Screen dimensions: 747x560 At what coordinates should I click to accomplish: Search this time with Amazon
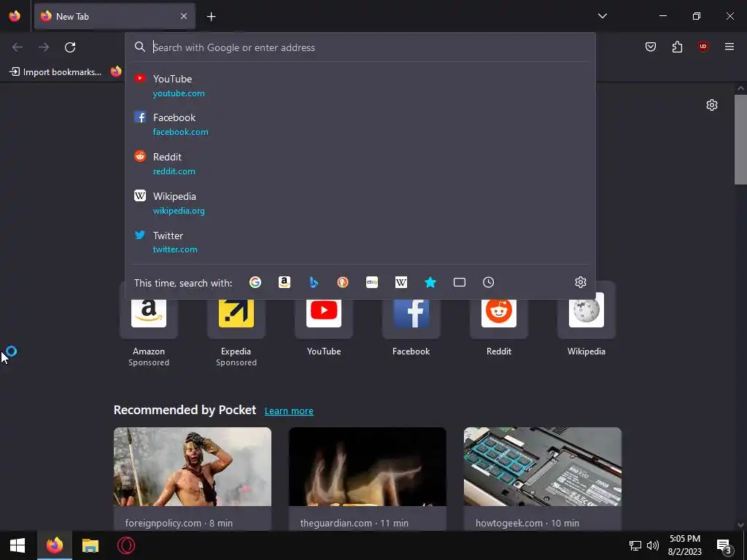285,282
